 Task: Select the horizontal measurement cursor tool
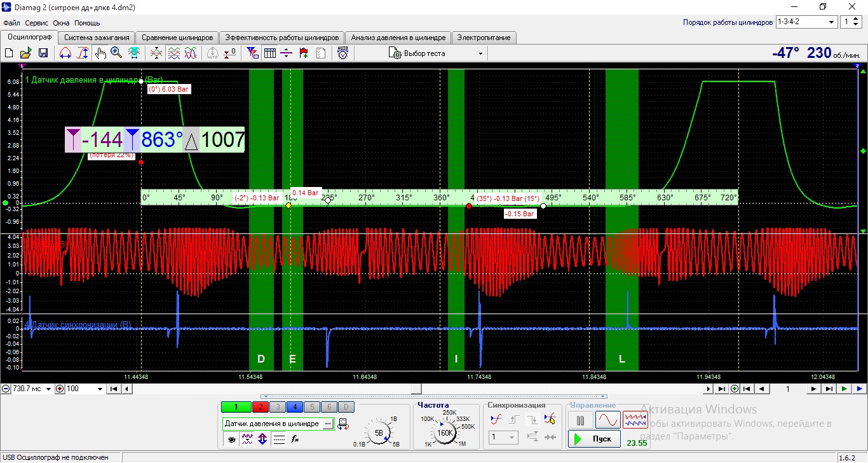click(x=65, y=53)
